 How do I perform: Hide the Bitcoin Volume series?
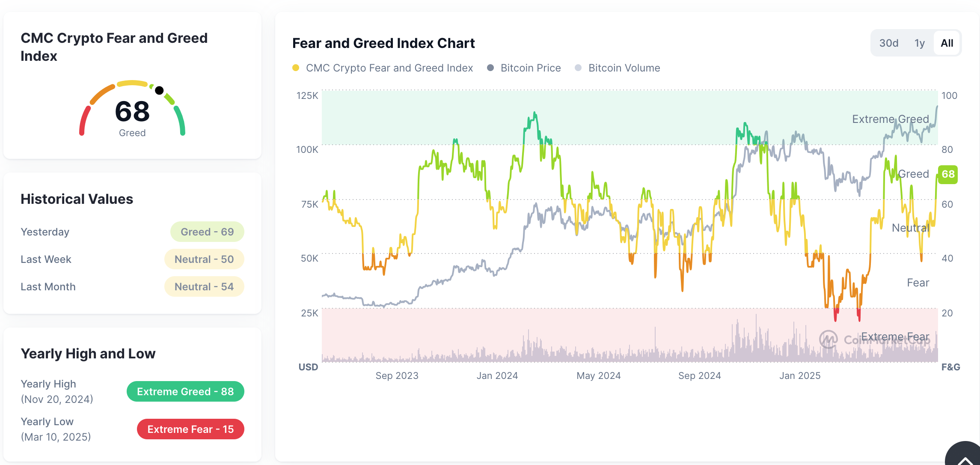(624, 68)
